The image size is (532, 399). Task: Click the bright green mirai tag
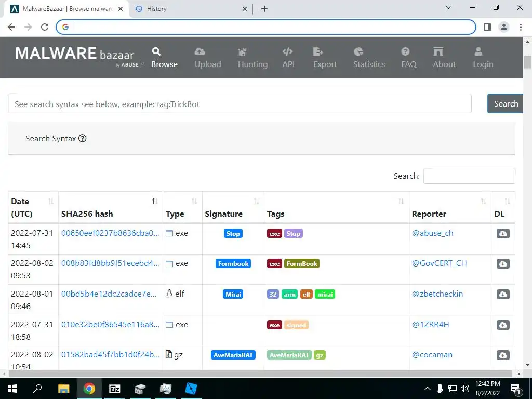[325, 294]
